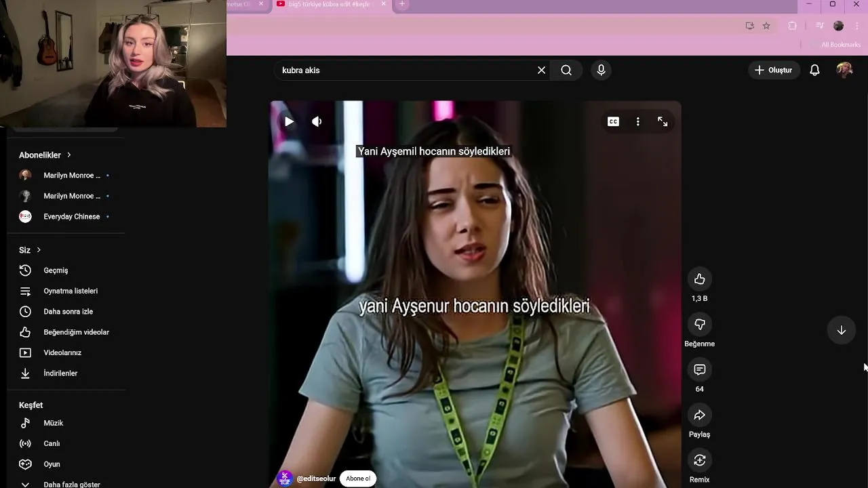Open a new browser tab

point(402,4)
